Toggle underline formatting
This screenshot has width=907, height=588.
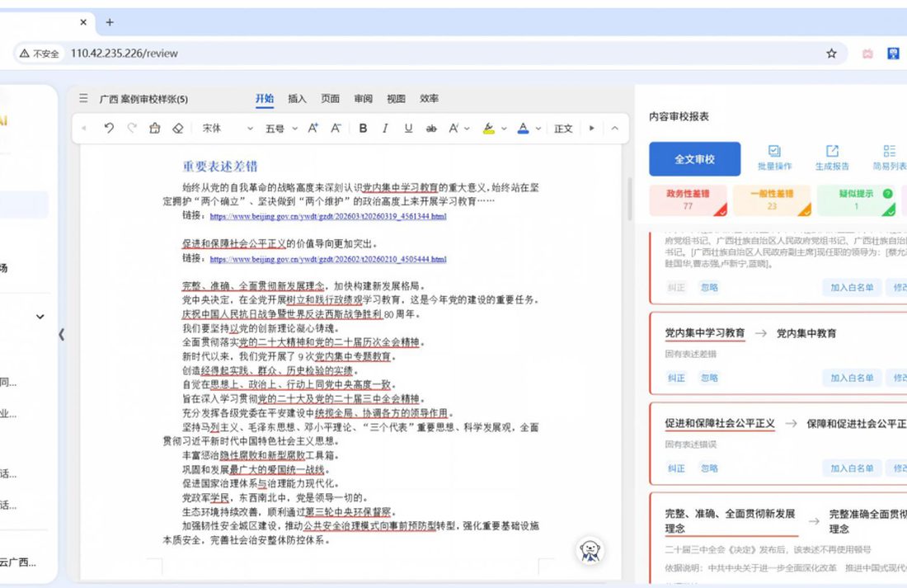[x=408, y=128]
